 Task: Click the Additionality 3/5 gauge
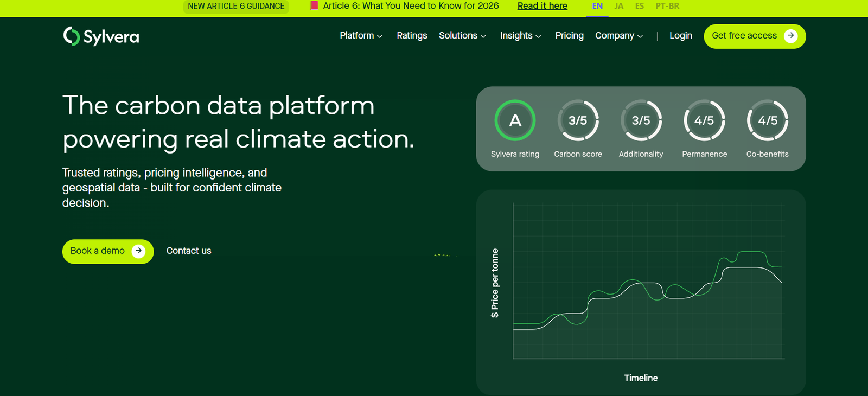641,120
